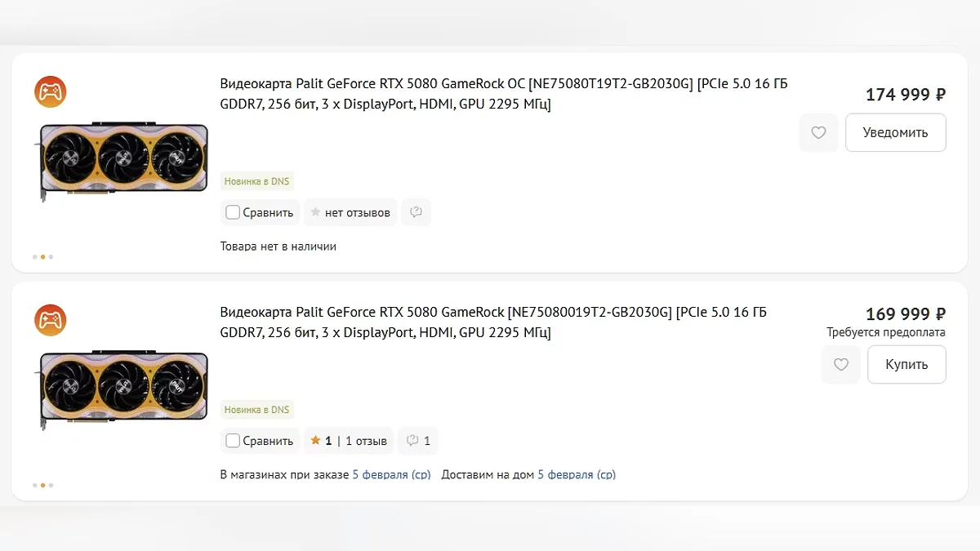980x551 pixels.
Task: Check Сравнить for the GameRock OC card
Action: click(x=234, y=212)
